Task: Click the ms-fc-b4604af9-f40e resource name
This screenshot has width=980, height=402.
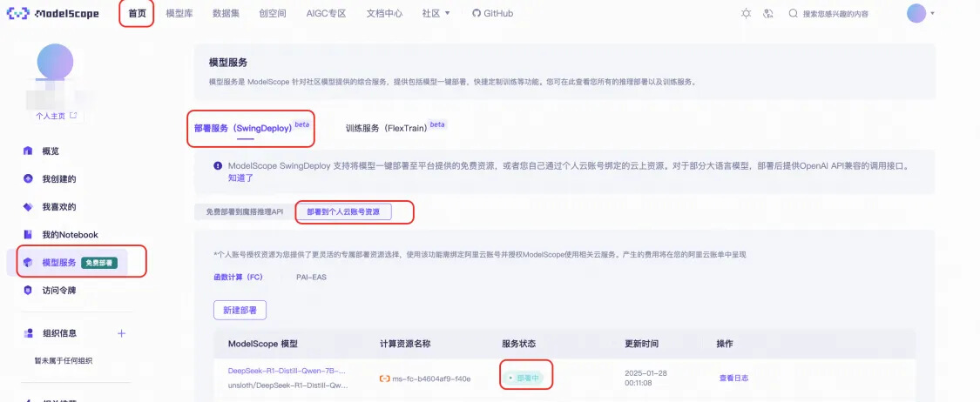Action: coord(431,379)
